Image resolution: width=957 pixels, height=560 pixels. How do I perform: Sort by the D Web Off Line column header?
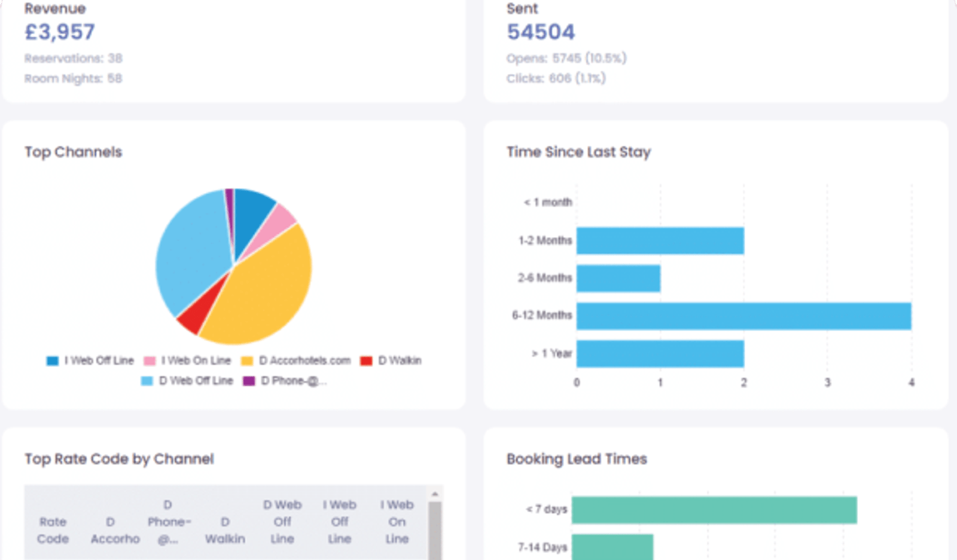pyautogui.click(x=282, y=522)
